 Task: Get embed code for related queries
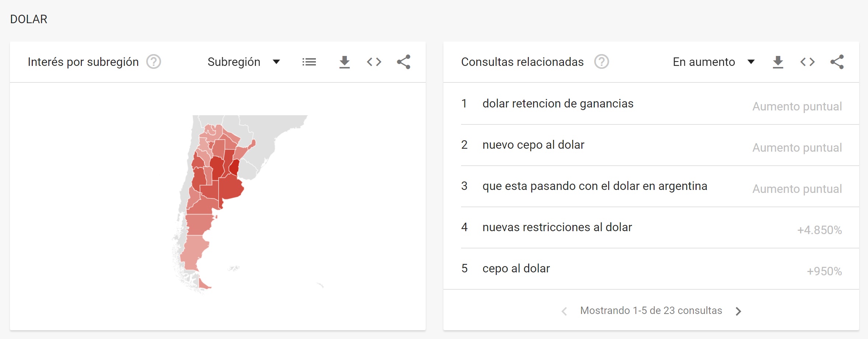coord(807,62)
